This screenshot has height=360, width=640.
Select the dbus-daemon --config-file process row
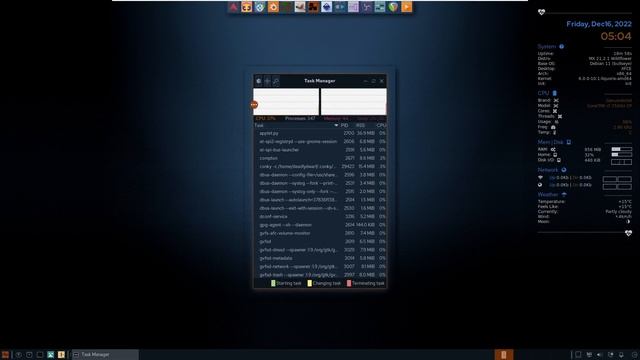(320, 175)
